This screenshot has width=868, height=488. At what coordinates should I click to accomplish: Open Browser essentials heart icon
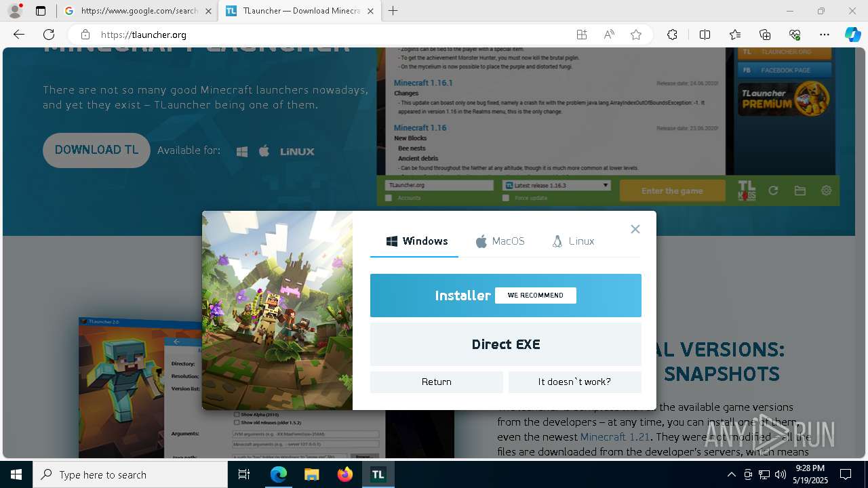click(795, 35)
